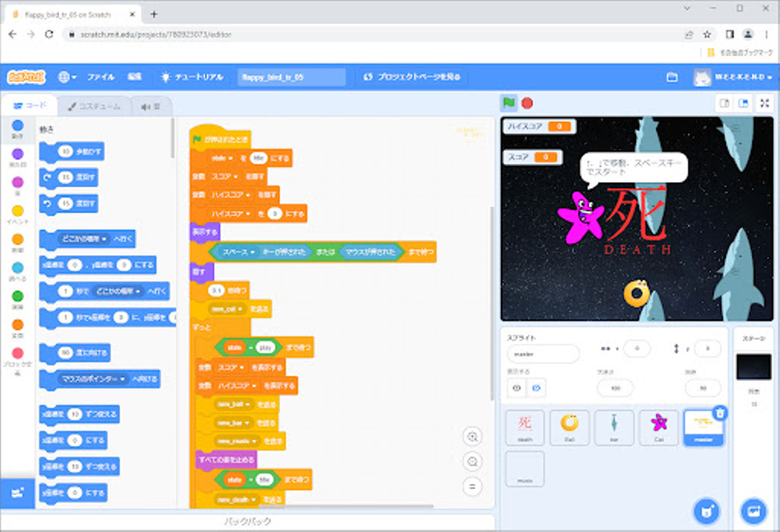This screenshot has height=532, width=780.
Task: Open the account menu by the avatar
Action: [x=733, y=77]
